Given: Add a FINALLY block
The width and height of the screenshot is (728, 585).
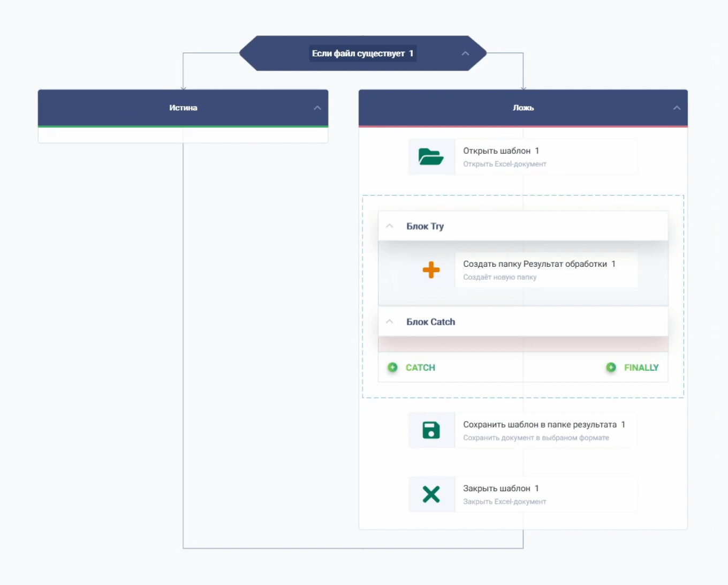Looking at the screenshot, I should tap(641, 367).
